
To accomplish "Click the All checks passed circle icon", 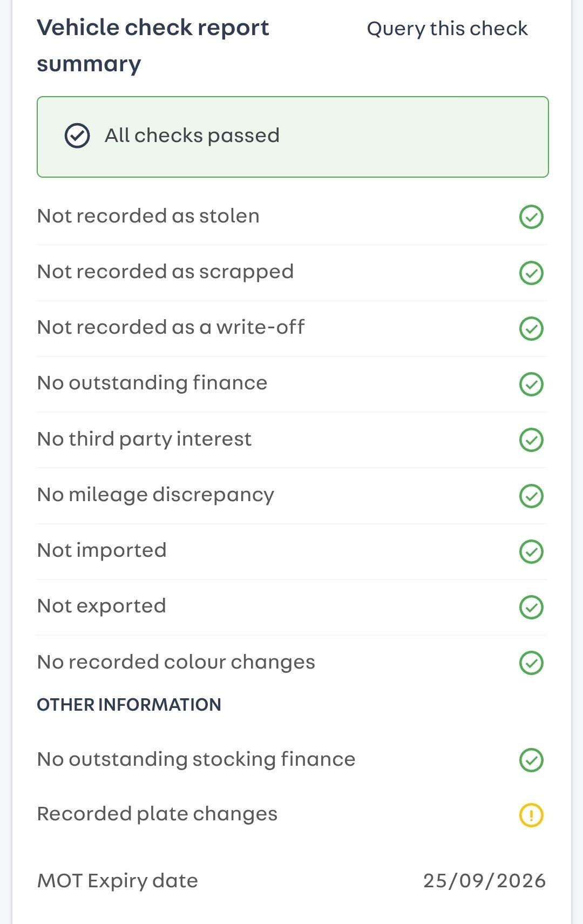I will pos(77,136).
